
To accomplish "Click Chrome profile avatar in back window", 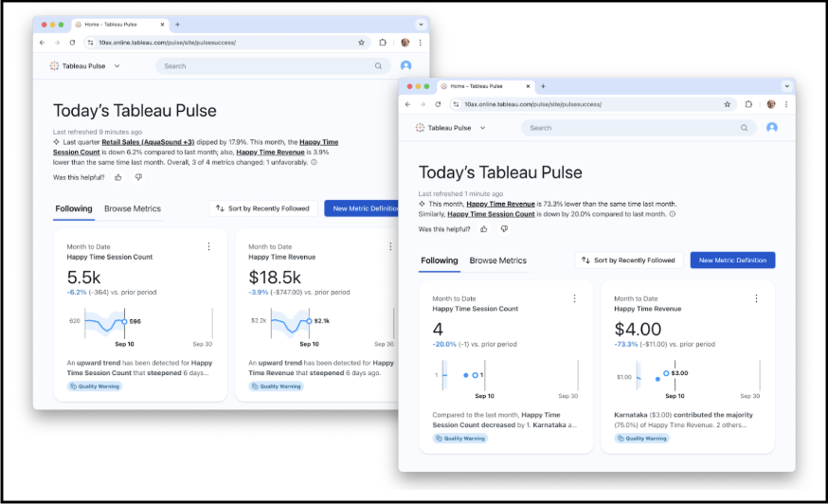I will [405, 43].
